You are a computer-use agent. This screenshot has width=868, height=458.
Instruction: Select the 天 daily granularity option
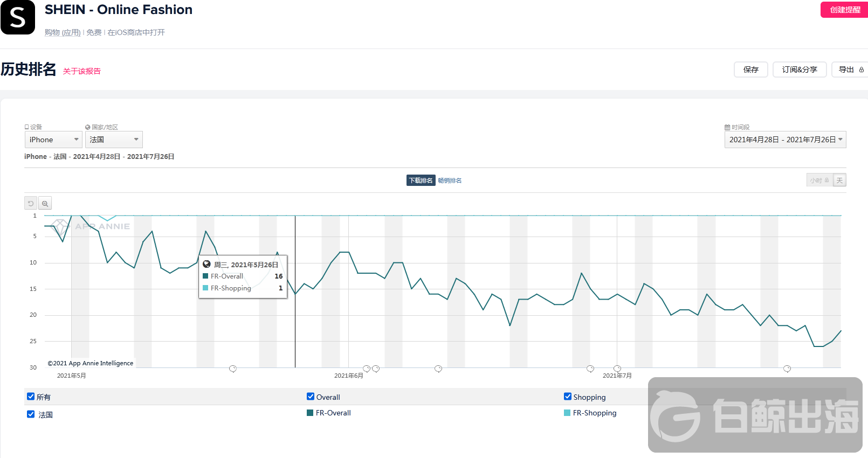coord(839,181)
